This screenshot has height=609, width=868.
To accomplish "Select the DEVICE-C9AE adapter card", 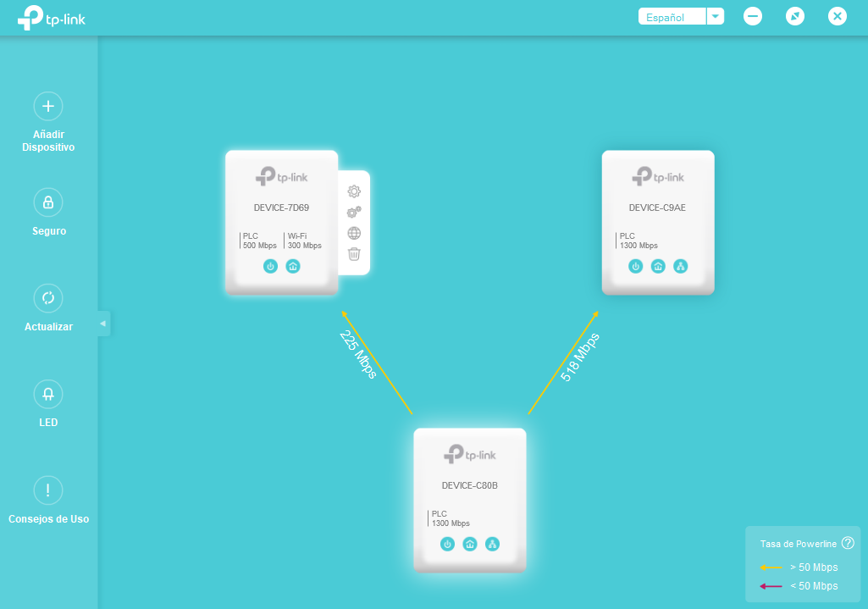I will [x=658, y=223].
